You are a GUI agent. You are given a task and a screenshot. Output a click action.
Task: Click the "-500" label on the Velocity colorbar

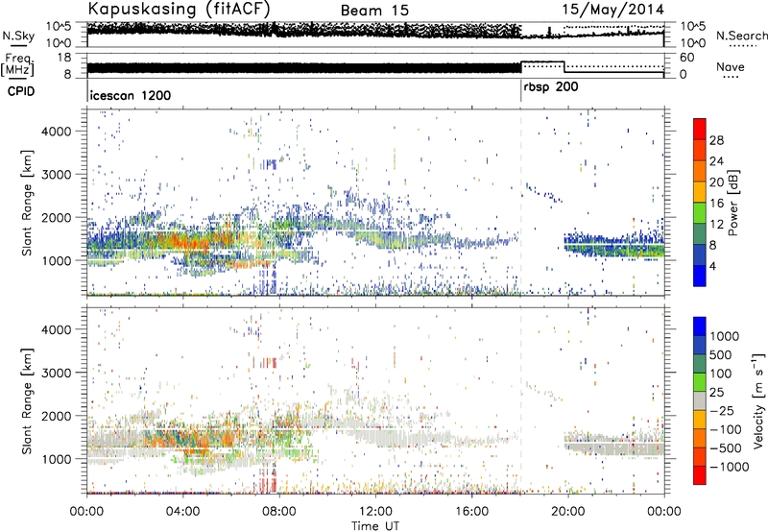726,447
